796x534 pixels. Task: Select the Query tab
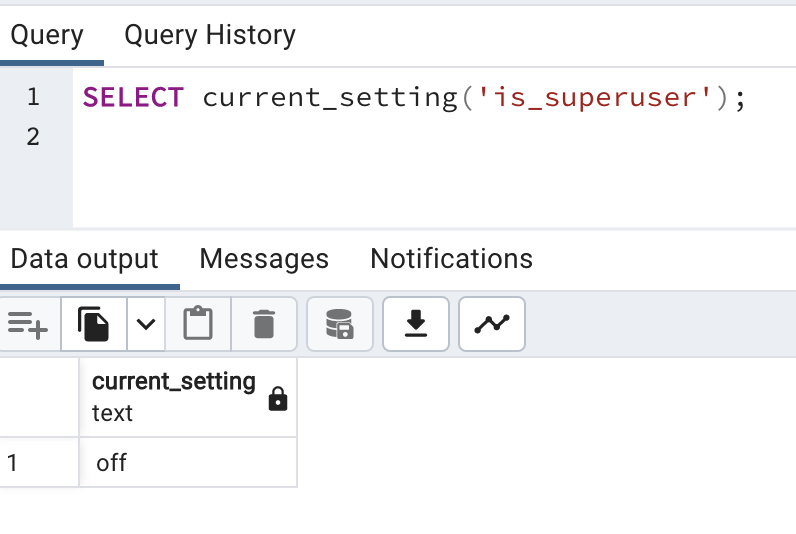tap(46, 36)
